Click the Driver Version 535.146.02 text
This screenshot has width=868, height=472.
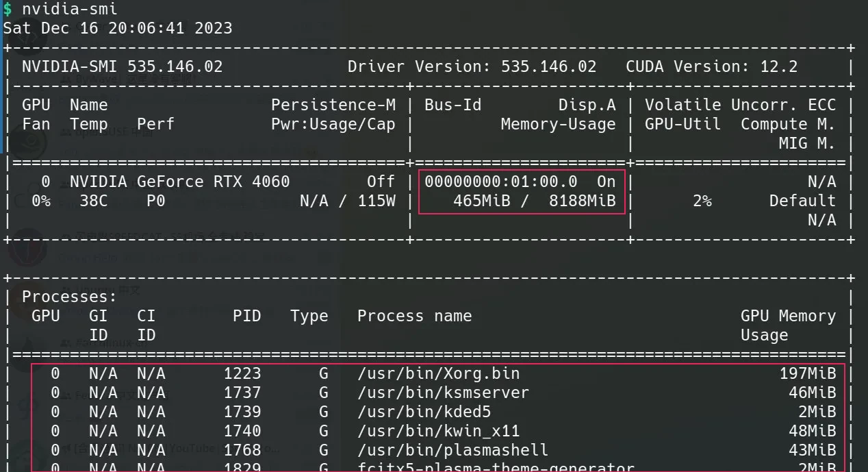tap(472, 66)
